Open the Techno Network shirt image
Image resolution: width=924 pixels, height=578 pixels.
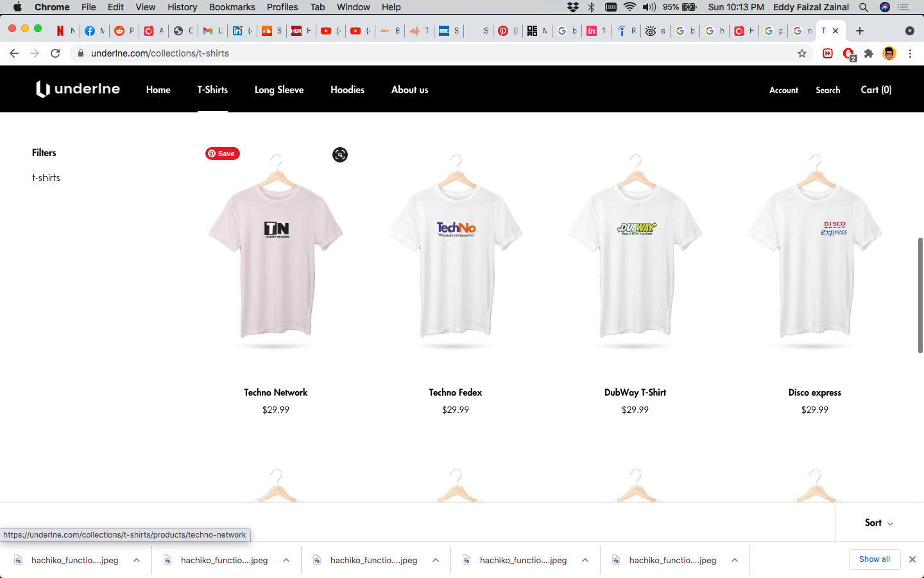tap(276, 250)
